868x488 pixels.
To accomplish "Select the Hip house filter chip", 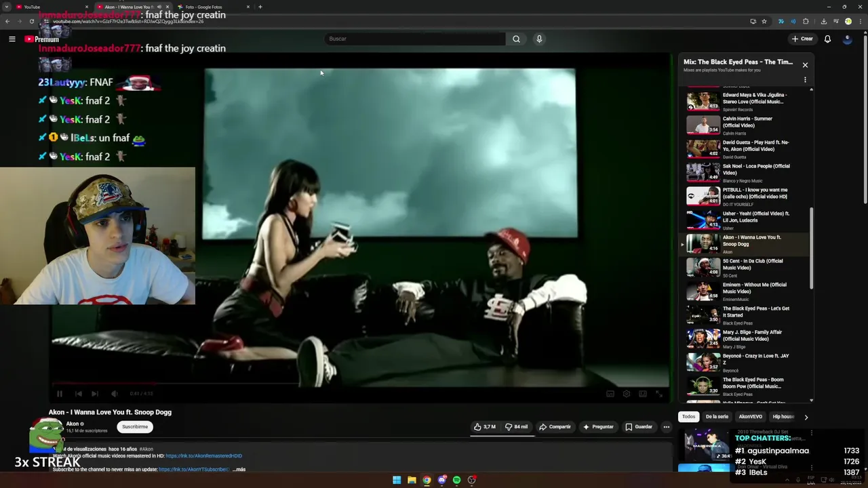I will [x=783, y=417].
